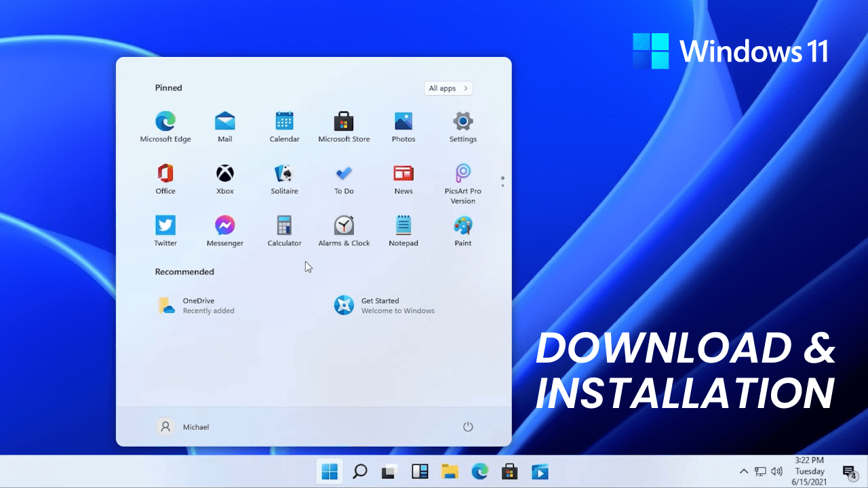Open Search from the taskbar
The width and height of the screenshot is (868, 488).
tap(360, 471)
